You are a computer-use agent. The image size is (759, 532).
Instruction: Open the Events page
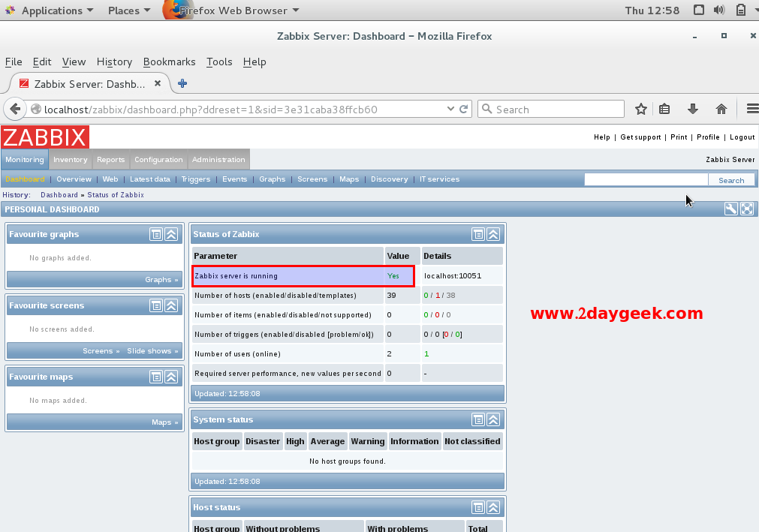coord(235,179)
